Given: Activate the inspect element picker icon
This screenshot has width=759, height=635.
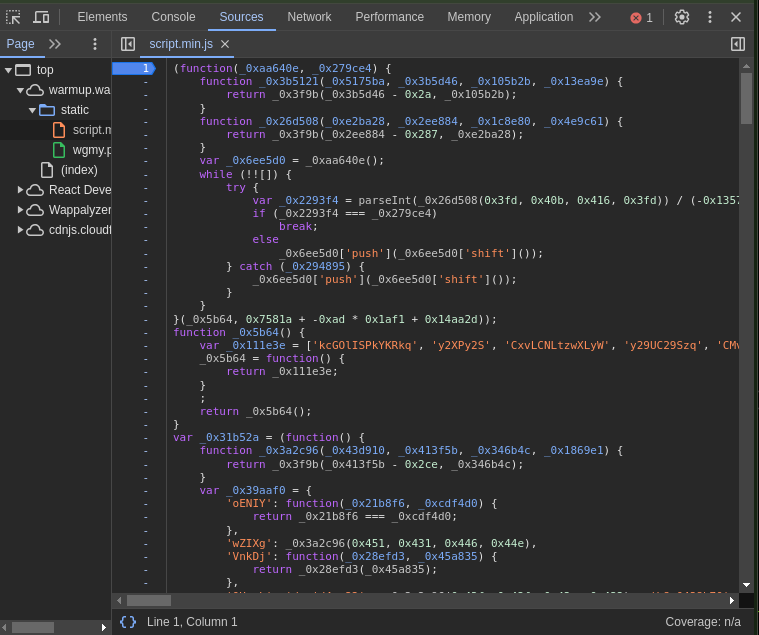Looking at the screenshot, I should [13, 17].
